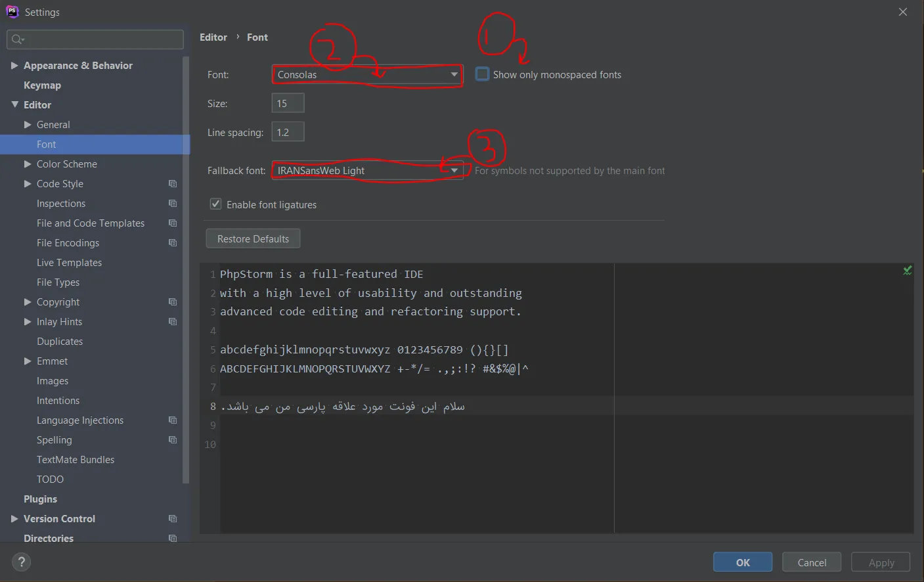Viewport: 924px width, 582px height.
Task: Click the Apply button
Action: [x=881, y=562]
